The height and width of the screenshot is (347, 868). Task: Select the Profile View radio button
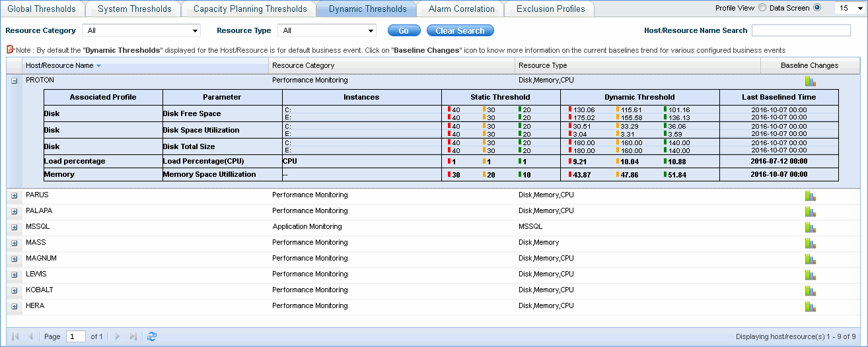[x=762, y=8]
